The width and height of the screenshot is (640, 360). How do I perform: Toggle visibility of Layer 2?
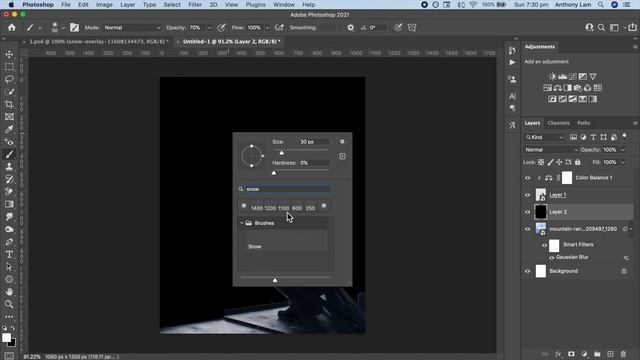tap(527, 212)
